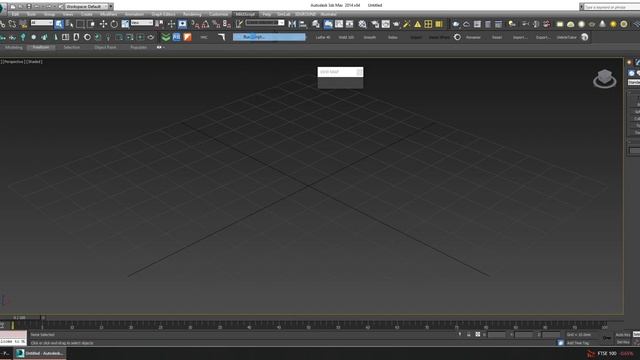
Task: Click the Perspective viewport label
Action: 13,62
